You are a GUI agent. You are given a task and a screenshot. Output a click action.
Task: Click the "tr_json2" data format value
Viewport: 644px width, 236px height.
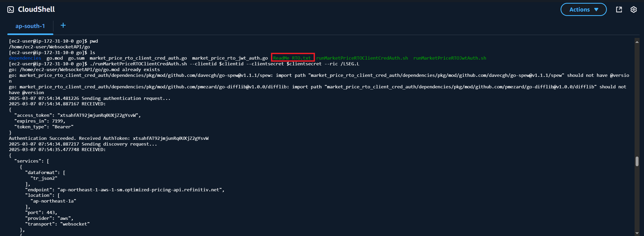click(x=44, y=178)
